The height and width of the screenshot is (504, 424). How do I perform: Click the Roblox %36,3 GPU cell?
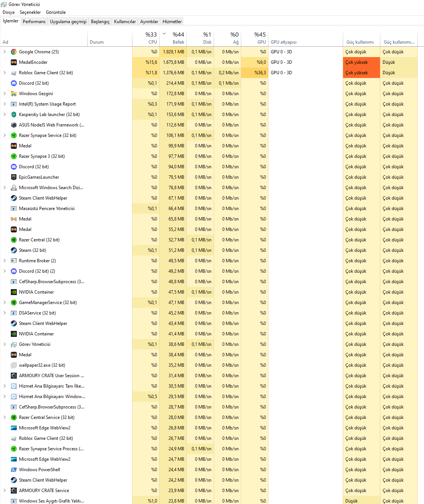click(255, 73)
